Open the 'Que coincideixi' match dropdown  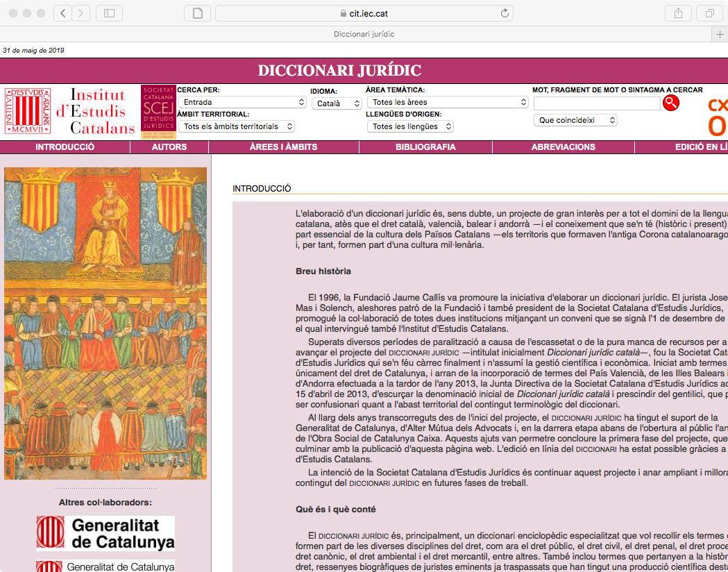[x=575, y=120]
